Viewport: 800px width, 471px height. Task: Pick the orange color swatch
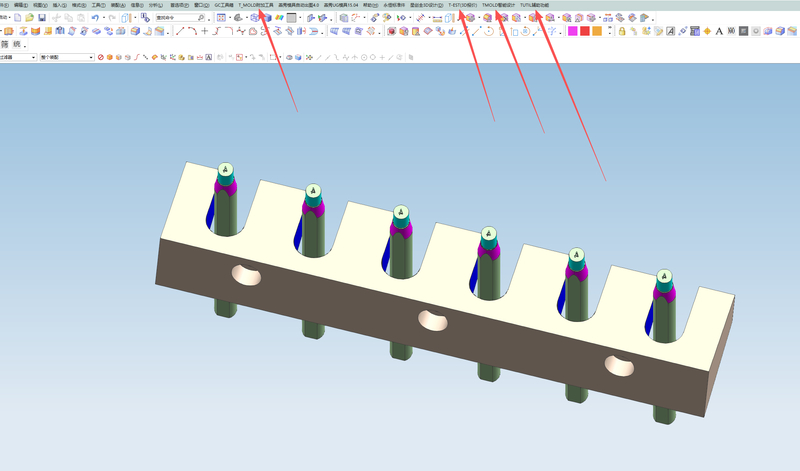(597, 31)
